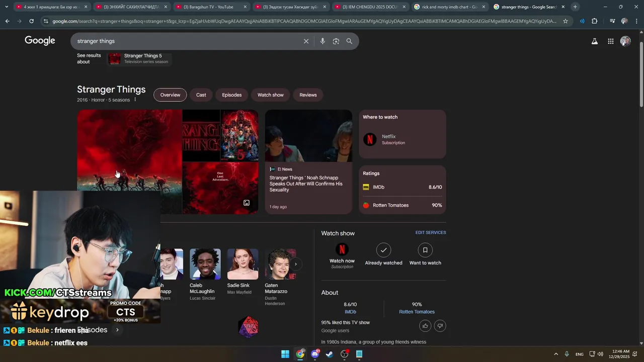Open the Netflix Subscription watch option
Image resolution: width=644 pixels, height=362 pixels.
point(403,139)
